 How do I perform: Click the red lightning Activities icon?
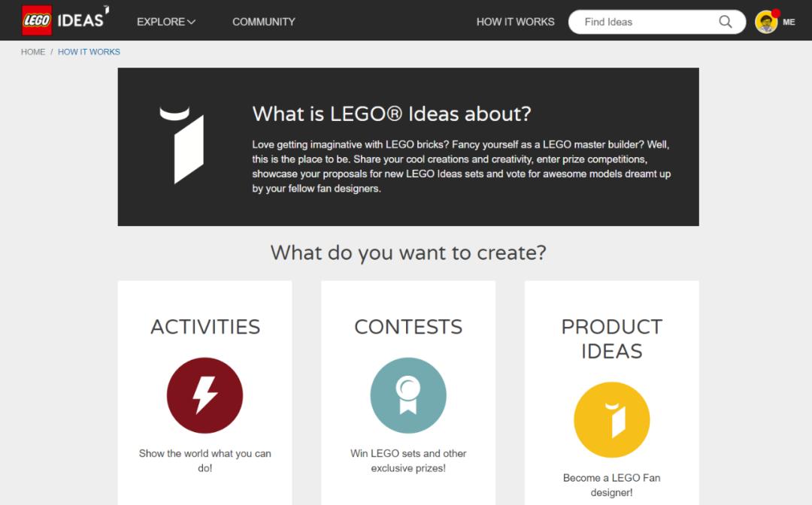[x=205, y=395]
